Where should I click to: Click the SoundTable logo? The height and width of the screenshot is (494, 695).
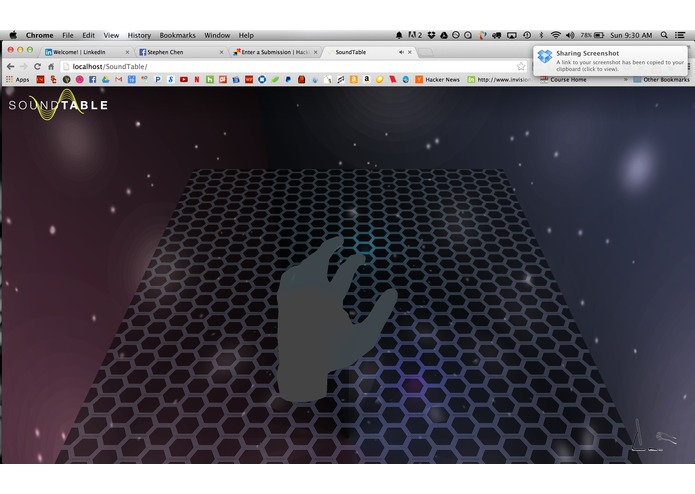[x=58, y=105]
